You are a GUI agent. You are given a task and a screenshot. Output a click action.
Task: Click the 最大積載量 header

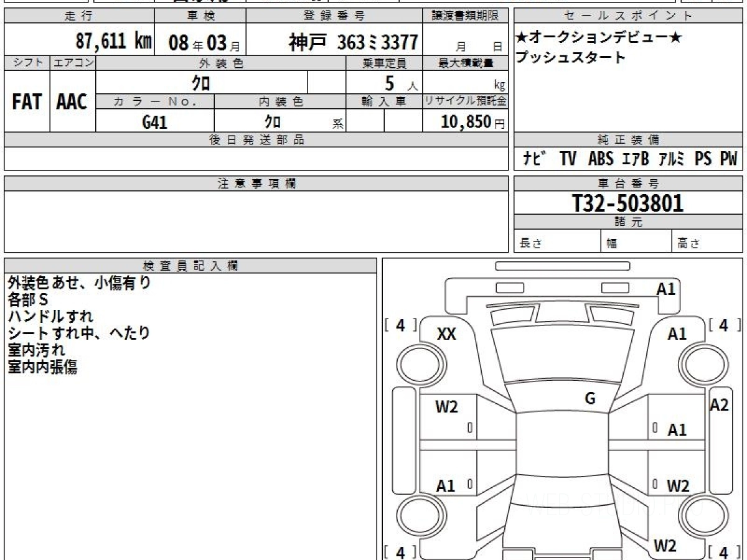tap(466, 63)
